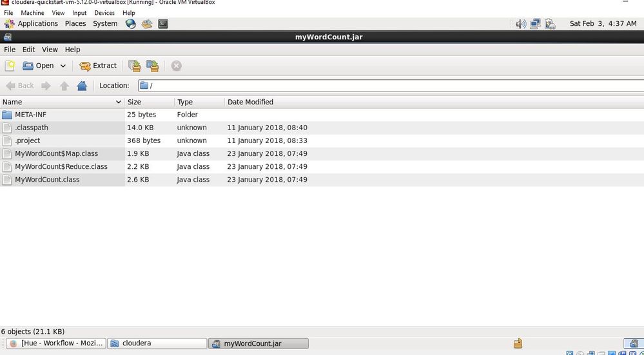Select MyWordCount$Map.class file
This screenshot has height=355, width=644.
point(322,153)
